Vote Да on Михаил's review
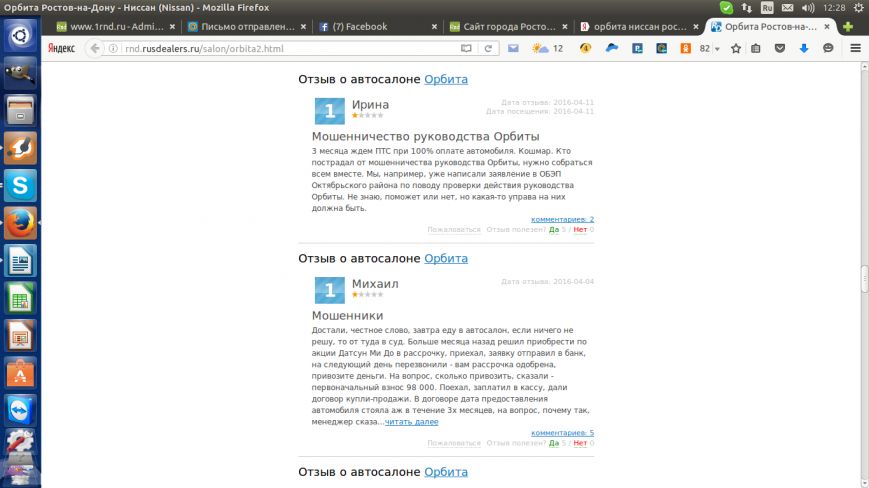 point(554,443)
